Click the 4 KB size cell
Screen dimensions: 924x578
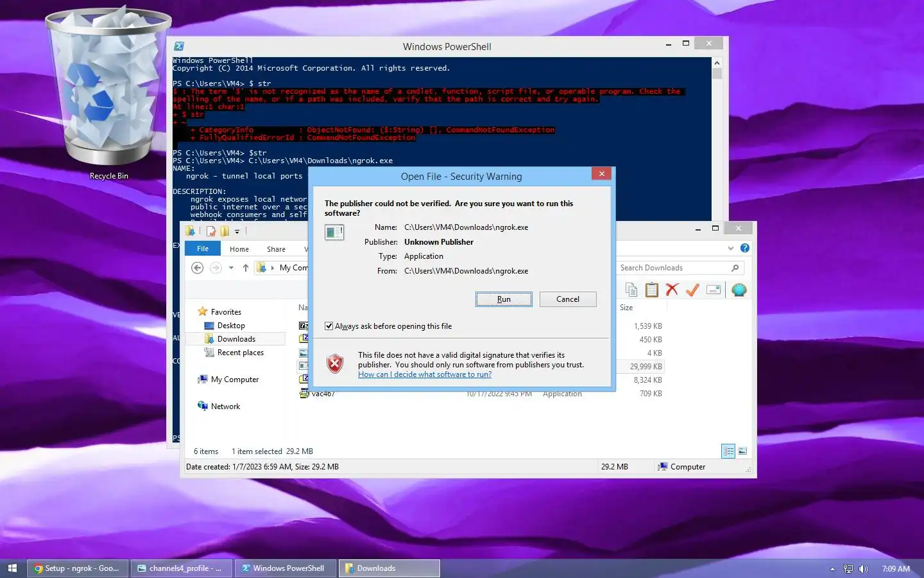(x=654, y=353)
